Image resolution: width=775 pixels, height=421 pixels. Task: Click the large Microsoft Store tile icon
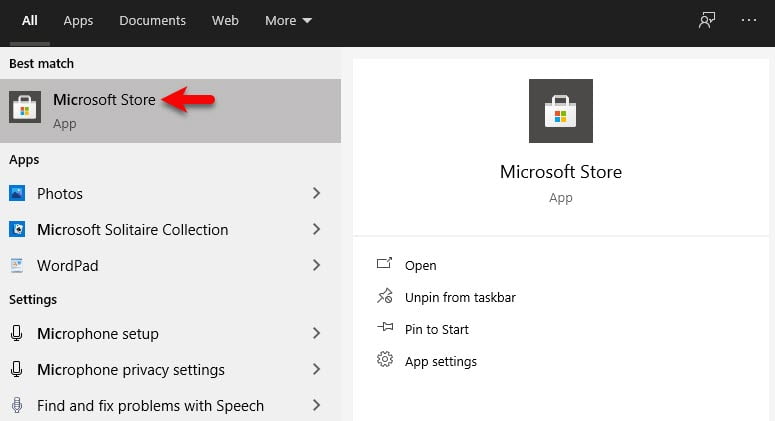(x=560, y=111)
